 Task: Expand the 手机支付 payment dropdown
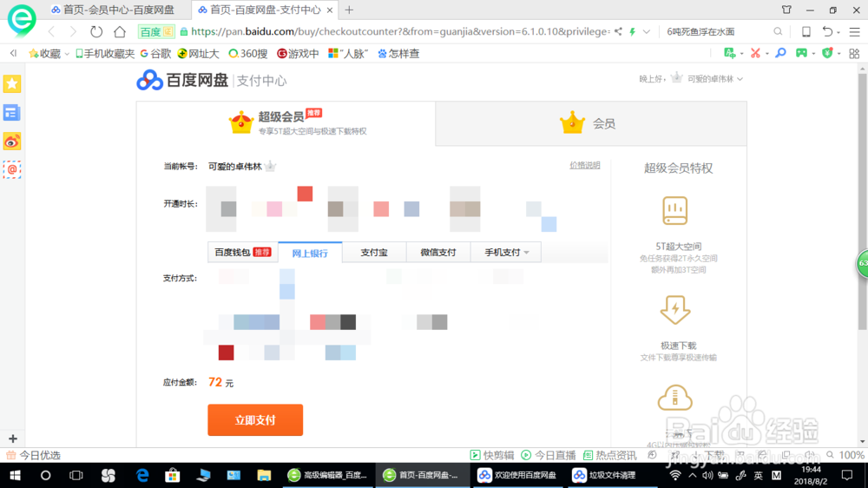[x=506, y=252]
